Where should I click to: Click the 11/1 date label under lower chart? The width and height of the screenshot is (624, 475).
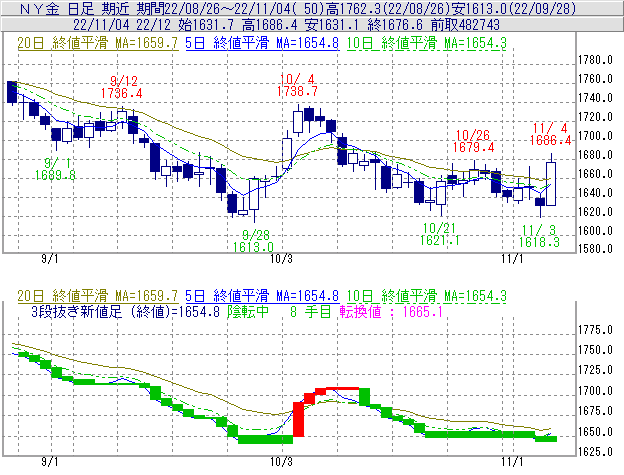click(x=513, y=462)
